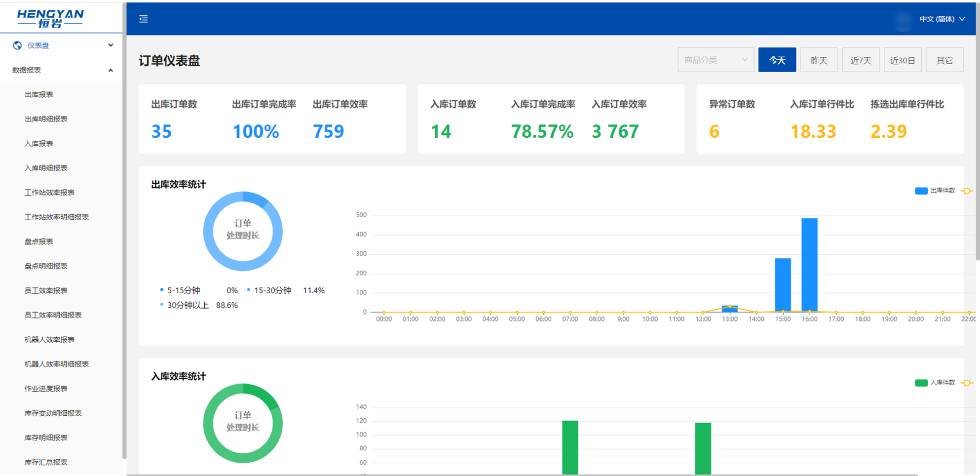Open 员工效率报表 in sidebar

click(x=46, y=291)
